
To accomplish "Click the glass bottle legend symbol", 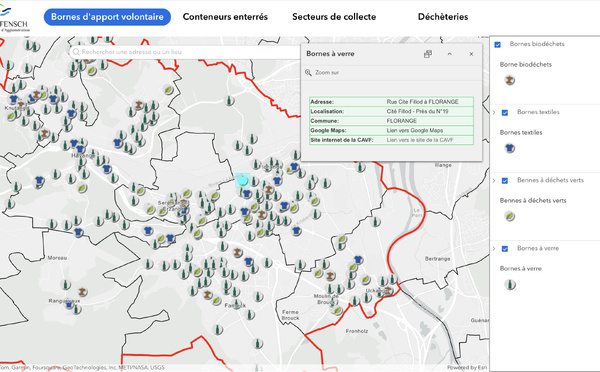I will coord(510,284).
